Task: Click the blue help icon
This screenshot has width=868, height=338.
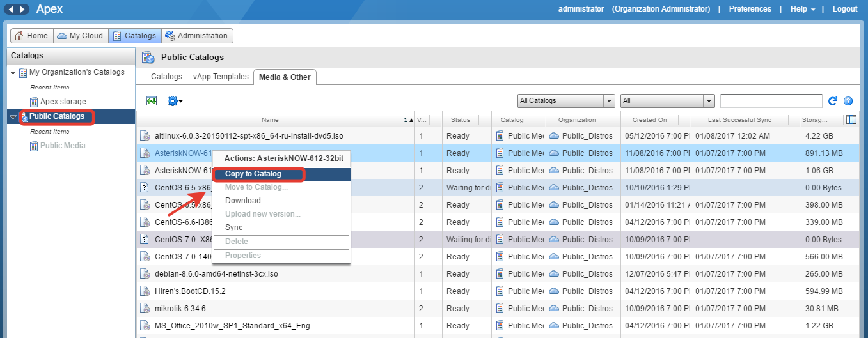Action: (848, 101)
